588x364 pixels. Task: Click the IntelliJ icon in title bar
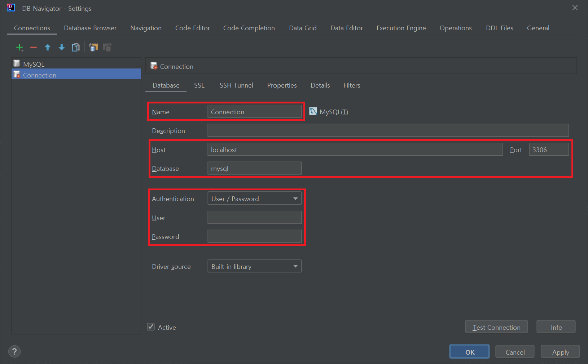[x=11, y=8]
